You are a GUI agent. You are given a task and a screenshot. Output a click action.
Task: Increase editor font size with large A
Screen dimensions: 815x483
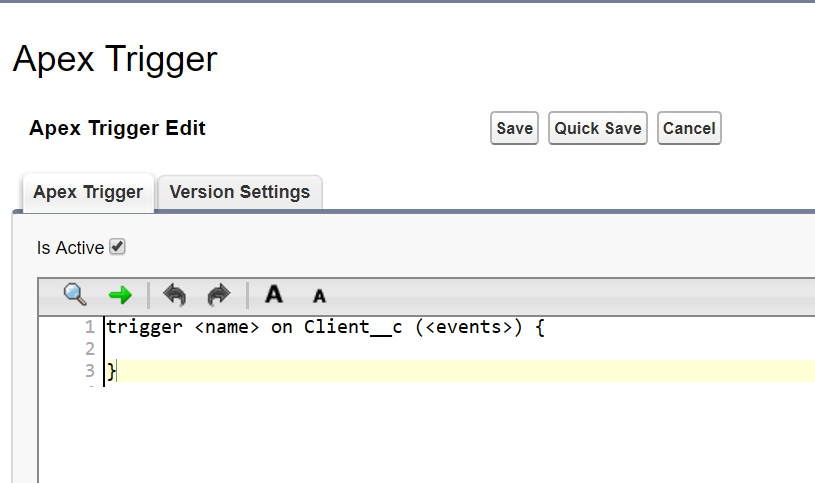[273, 295]
